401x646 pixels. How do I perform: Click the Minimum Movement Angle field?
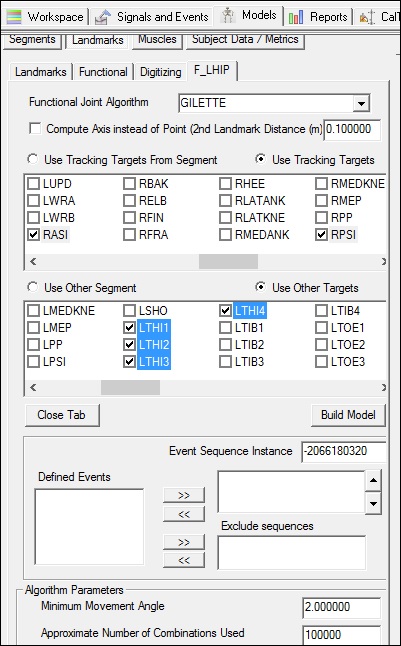point(341,607)
